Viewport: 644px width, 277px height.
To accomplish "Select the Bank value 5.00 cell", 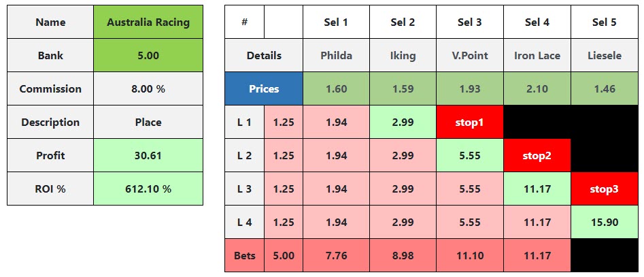I will click(x=148, y=56).
